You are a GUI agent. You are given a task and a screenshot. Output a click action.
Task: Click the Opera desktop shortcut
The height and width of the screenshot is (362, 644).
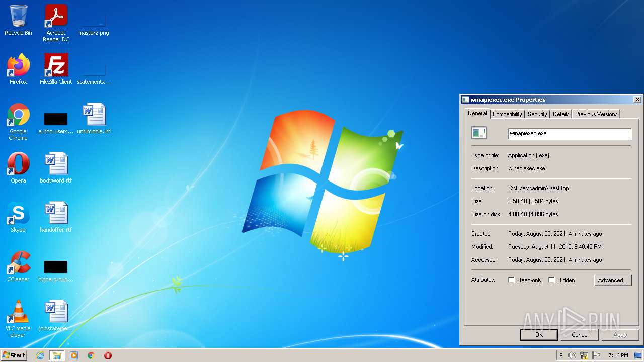click(x=18, y=167)
